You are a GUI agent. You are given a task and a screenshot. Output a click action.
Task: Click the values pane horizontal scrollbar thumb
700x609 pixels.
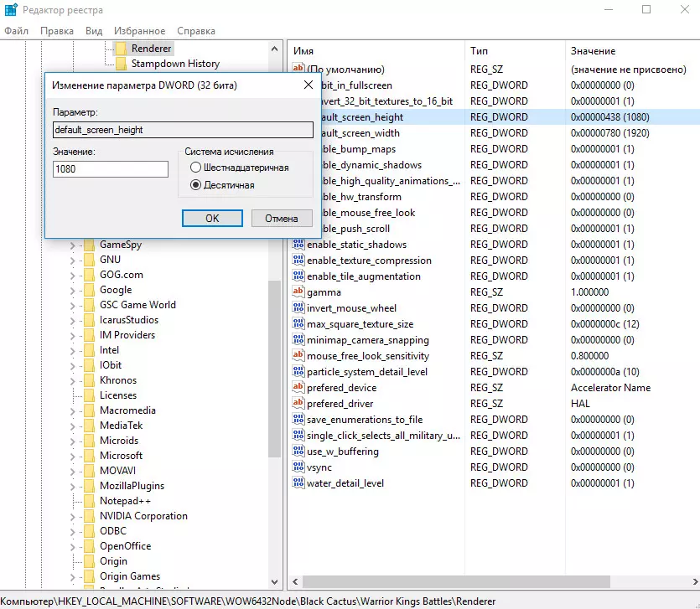456,582
